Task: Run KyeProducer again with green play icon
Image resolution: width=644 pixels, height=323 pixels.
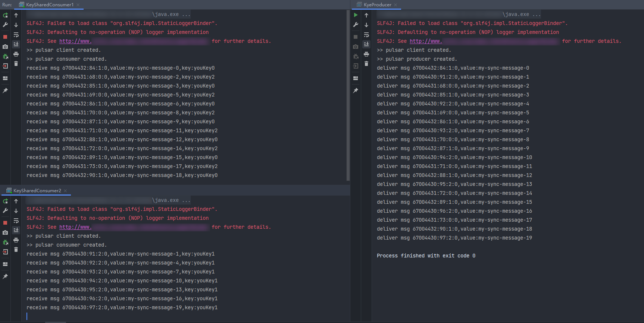Action: click(x=356, y=15)
